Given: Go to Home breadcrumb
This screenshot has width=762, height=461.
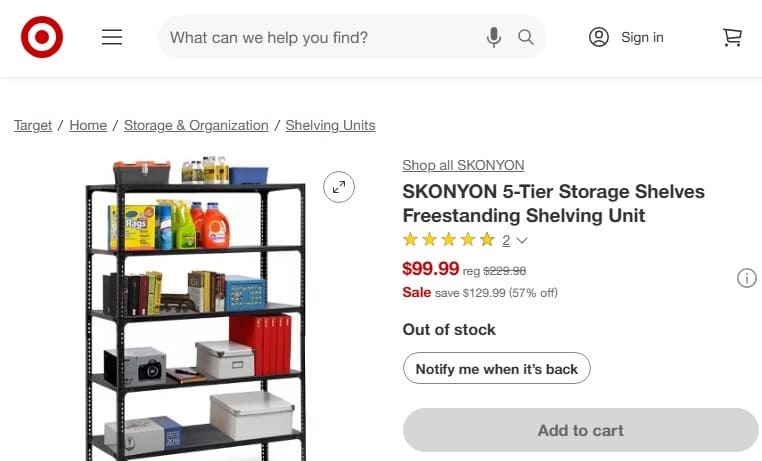Looking at the screenshot, I should [88, 125].
